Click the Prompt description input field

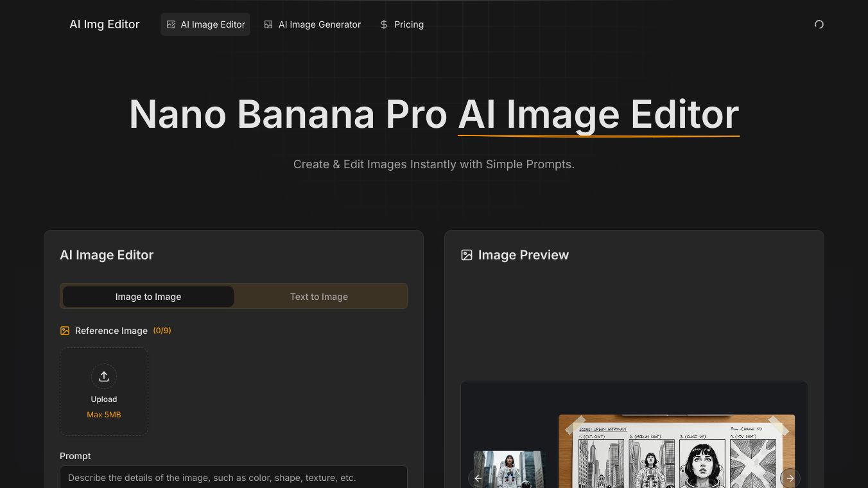(x=234, y=477)
